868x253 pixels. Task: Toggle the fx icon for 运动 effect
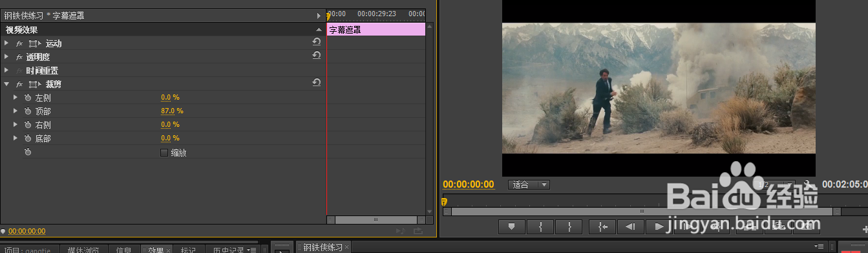pos(19,43)
